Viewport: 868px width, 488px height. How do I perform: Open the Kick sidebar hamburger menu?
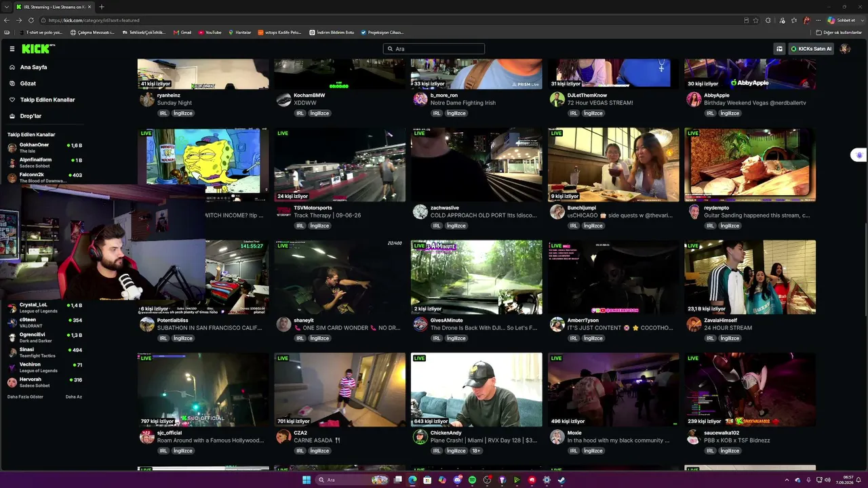coord(12,49)
